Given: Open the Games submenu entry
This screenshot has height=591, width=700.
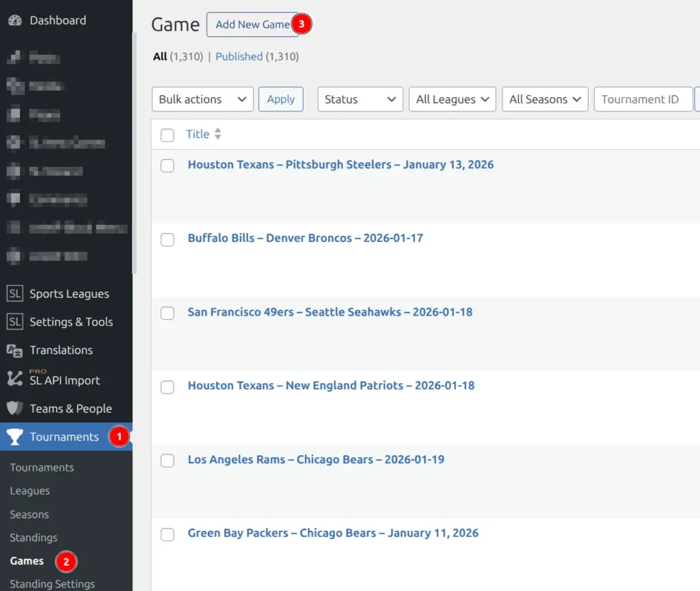Looking at the screenshot, I should tap(27, 561).
